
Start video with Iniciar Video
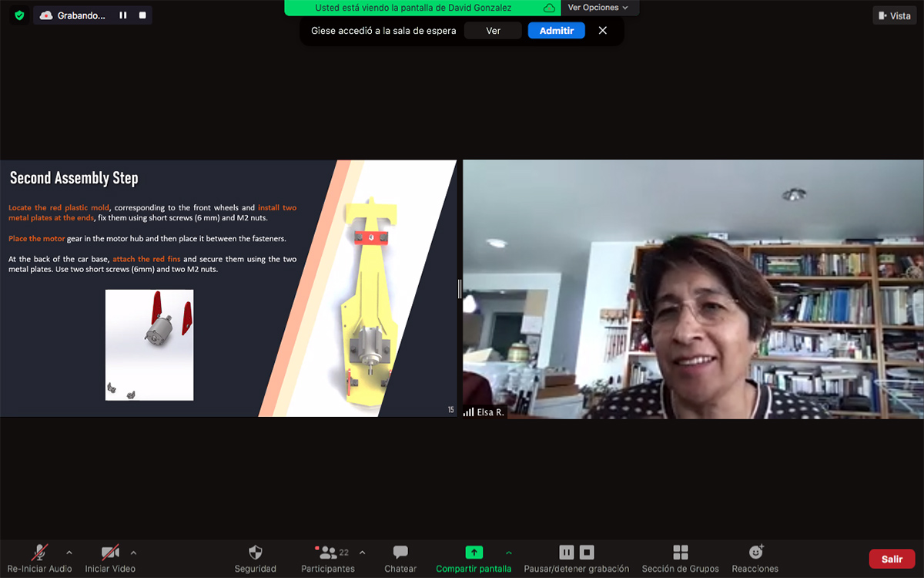click(x=110, y=559)
